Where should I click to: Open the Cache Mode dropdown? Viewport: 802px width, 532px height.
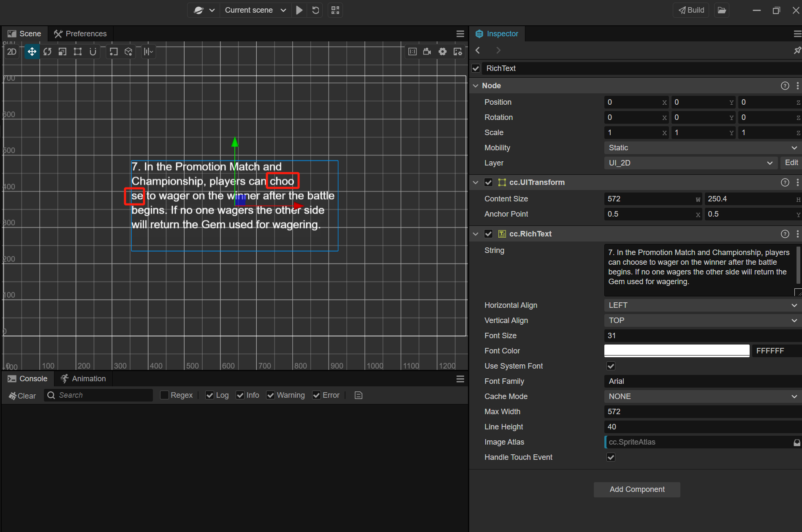click(703, 396)
